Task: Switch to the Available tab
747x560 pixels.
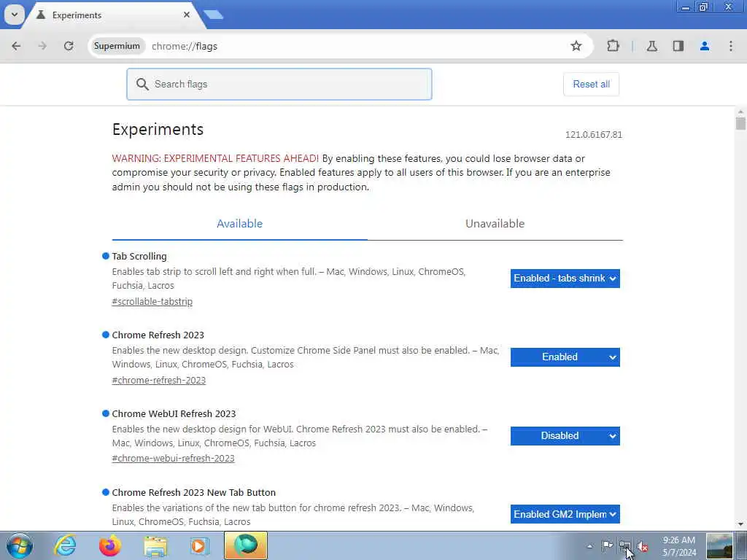Action: (x=239, y=224)
